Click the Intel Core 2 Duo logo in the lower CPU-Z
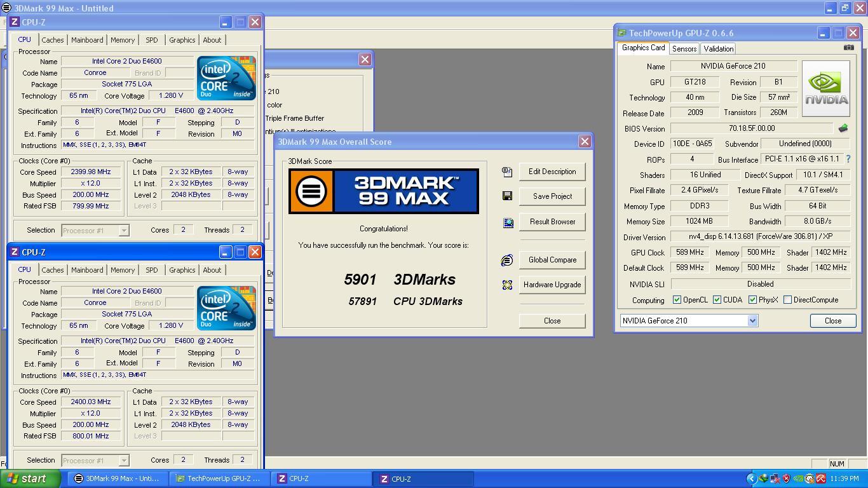 click(x=226, y=308)
